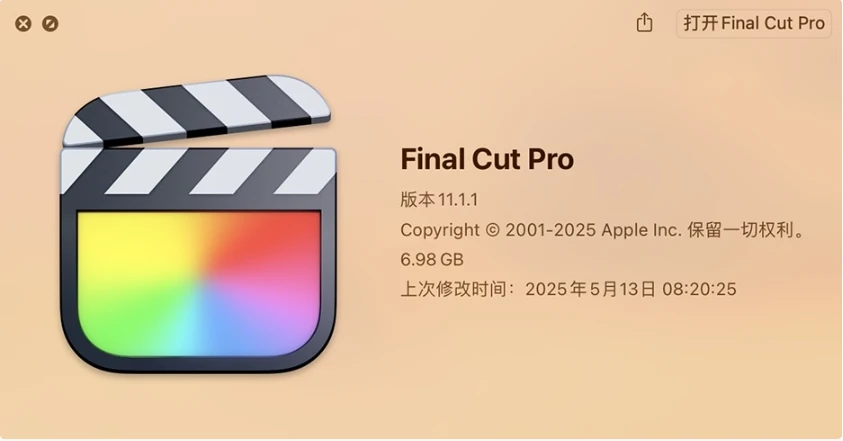Click the 2025年5月13日 date text
843x441 pixels.
[x=590, y=289]
